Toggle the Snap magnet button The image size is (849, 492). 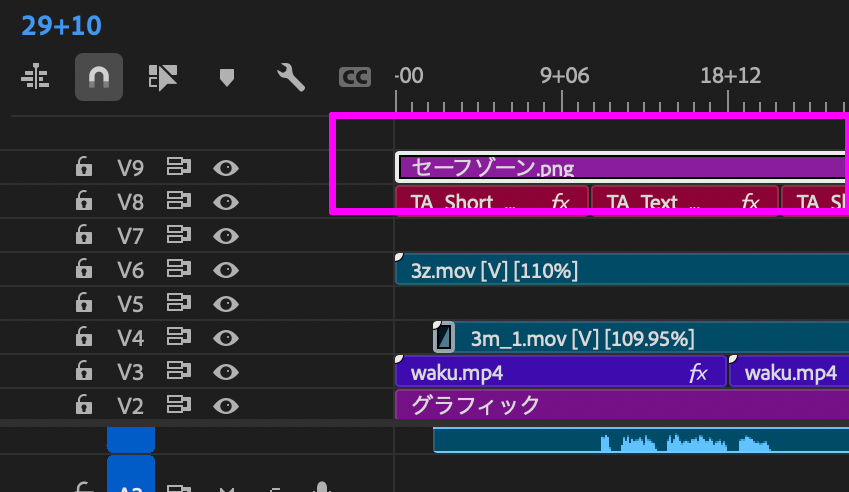tap(99, 77)
